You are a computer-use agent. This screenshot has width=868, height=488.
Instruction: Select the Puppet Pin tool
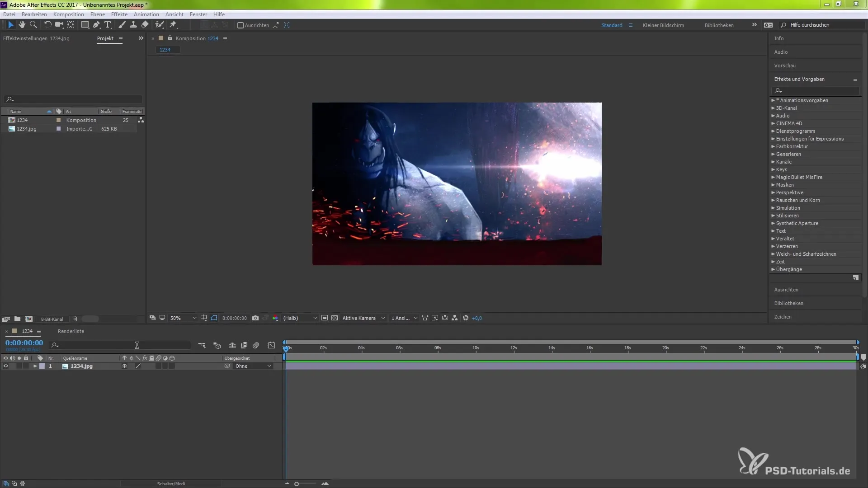173,25
